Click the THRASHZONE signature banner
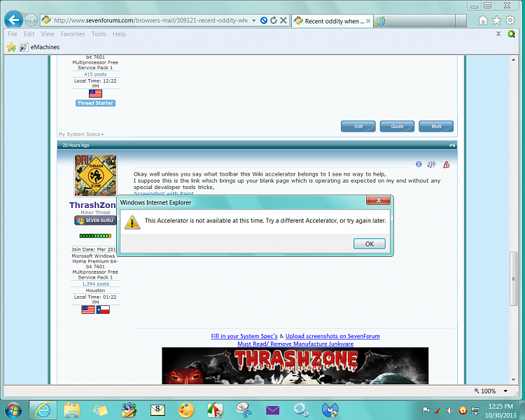The image size is (525, 420). pos(295,365)
